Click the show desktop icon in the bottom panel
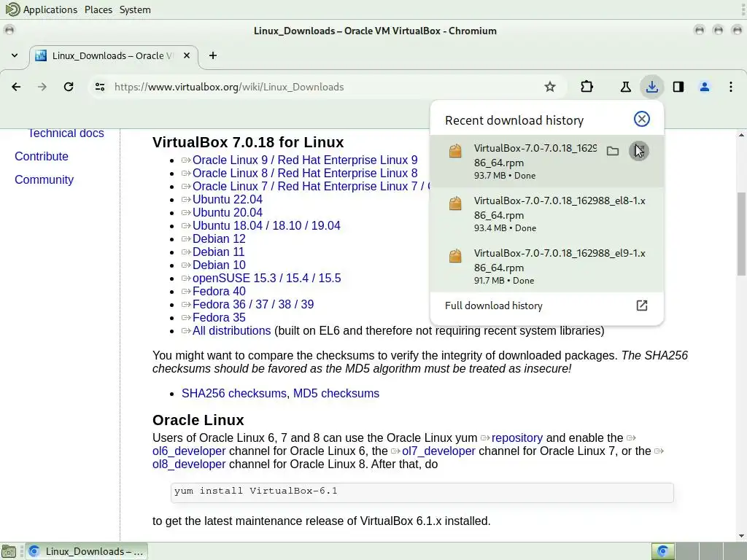Image resolution: width=747 pixels, height=560 pixels. pyautogui.click(x=9, y=551)
